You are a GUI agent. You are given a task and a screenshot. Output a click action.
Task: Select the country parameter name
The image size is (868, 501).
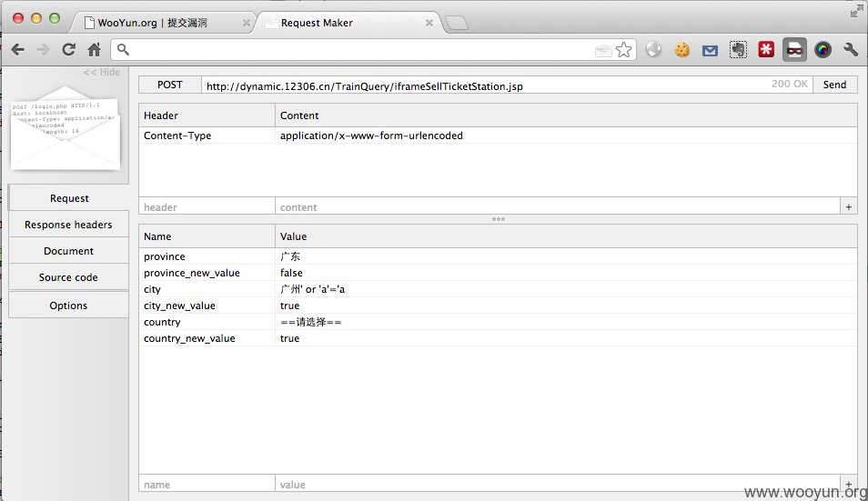point(207,322)
